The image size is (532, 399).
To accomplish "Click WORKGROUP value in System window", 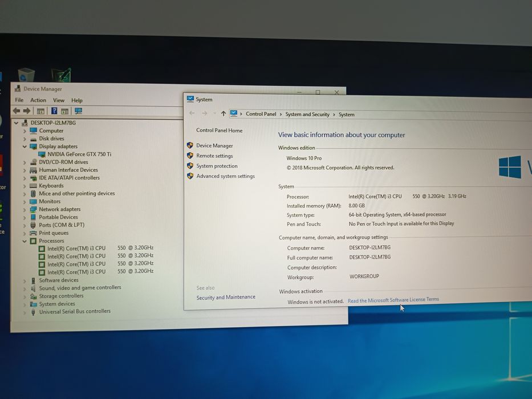I will coord(364,276).
